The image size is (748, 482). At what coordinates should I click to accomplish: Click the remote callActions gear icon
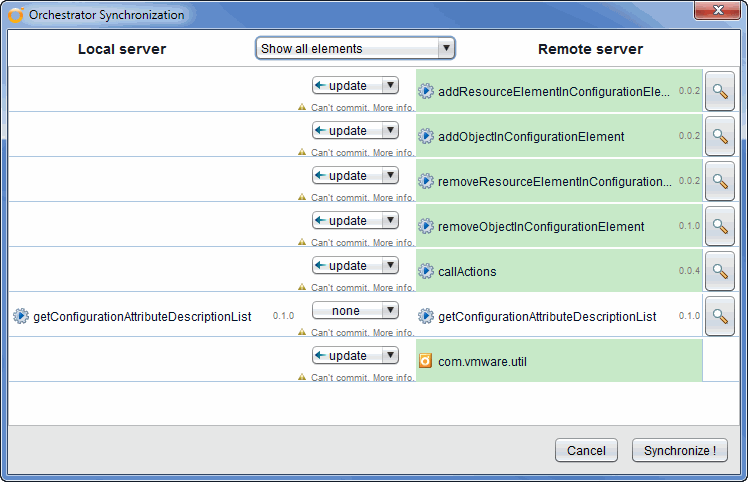426,271
